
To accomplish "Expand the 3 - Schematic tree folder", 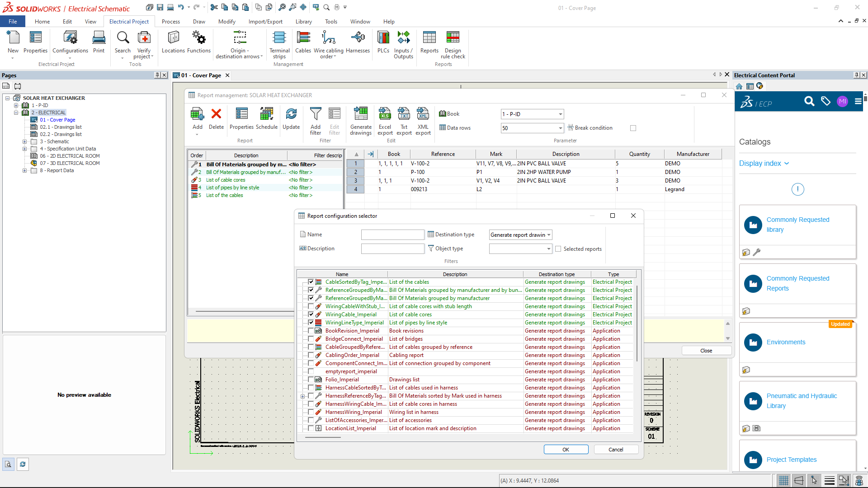I will (x=25, y=141).
